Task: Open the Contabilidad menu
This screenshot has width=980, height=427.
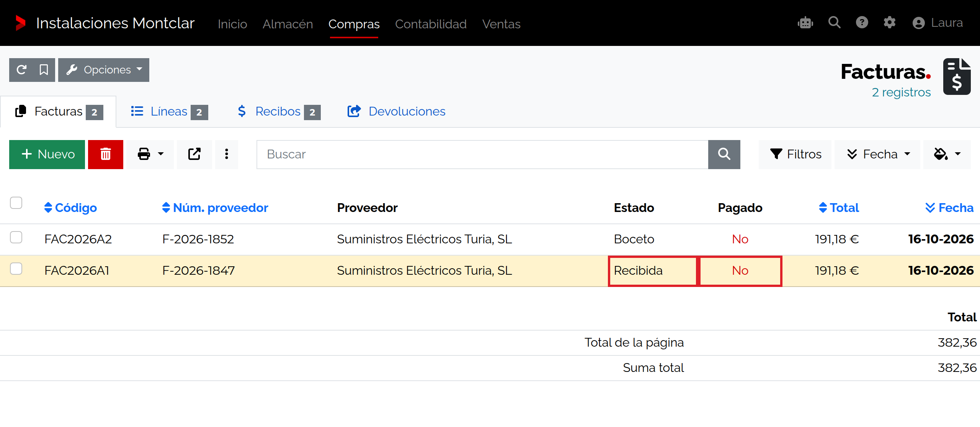Action: 431,24
